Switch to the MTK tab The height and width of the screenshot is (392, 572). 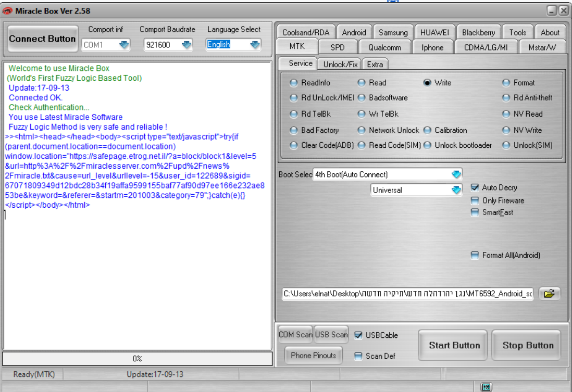coord(297,46)
